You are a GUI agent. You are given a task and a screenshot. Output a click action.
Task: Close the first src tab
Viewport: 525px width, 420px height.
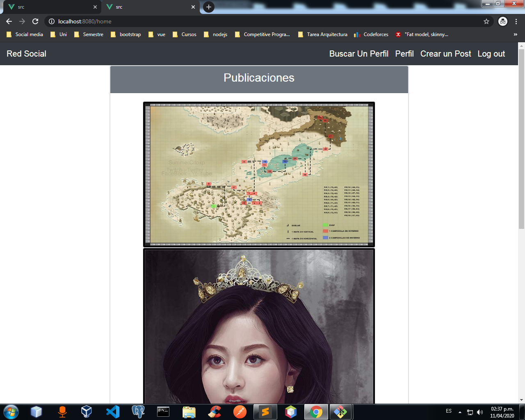(95, 7)
